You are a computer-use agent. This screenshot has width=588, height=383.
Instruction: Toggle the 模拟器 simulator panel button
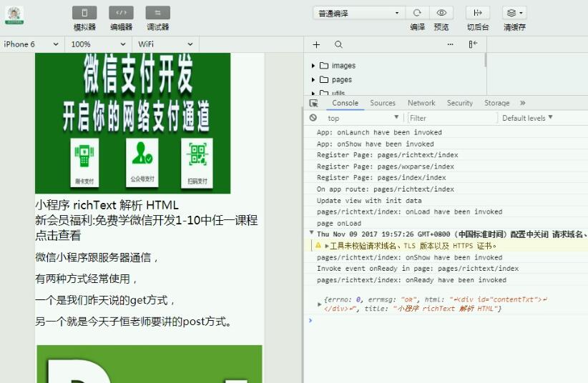click(x=84, y=13)
